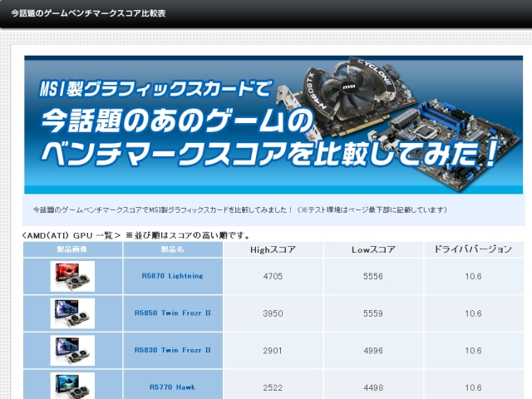Click the R5830 Twin Frozr II thumbnail
The width and height of the screenshot is (532, 399).
(x=72, y=351)
